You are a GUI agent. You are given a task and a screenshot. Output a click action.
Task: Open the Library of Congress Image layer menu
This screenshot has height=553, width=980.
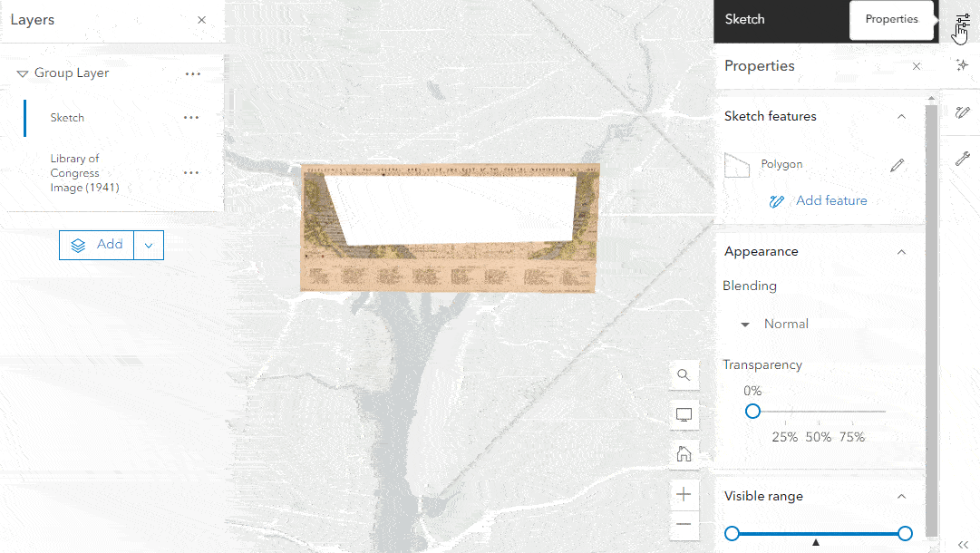coord(191,172)
